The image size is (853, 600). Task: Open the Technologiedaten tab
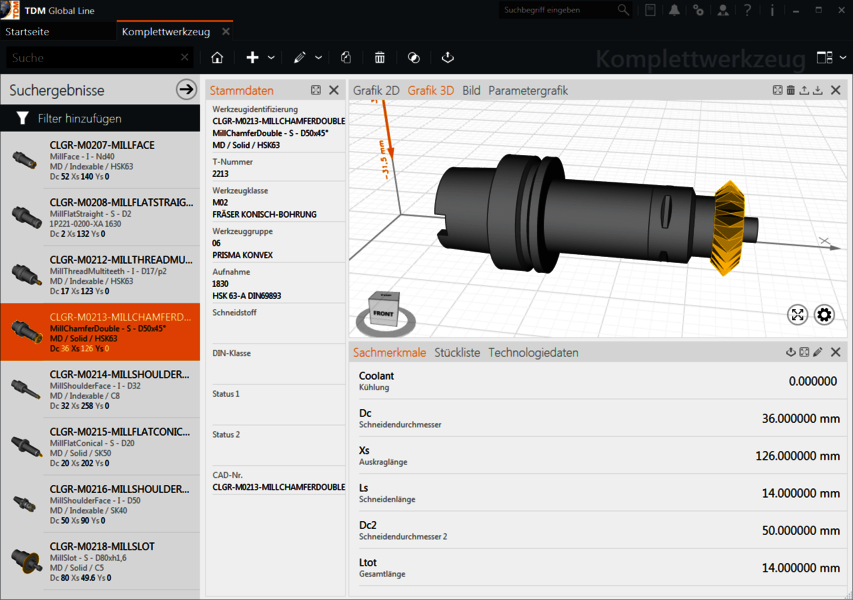[533, 352]
